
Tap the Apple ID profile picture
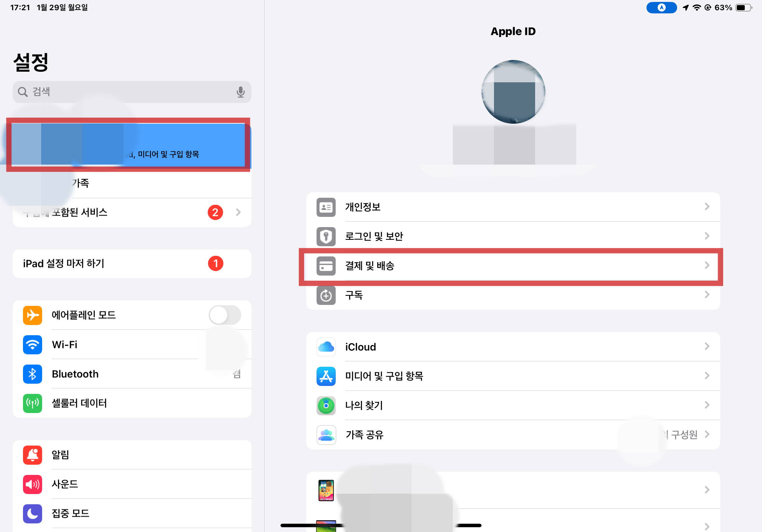[x=513, y=92]
